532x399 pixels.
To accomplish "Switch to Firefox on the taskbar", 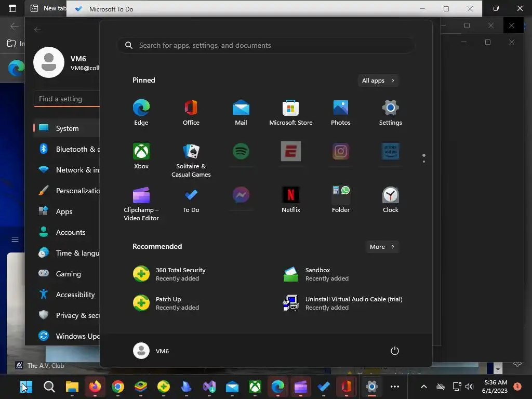I will (x=95, y=387).
